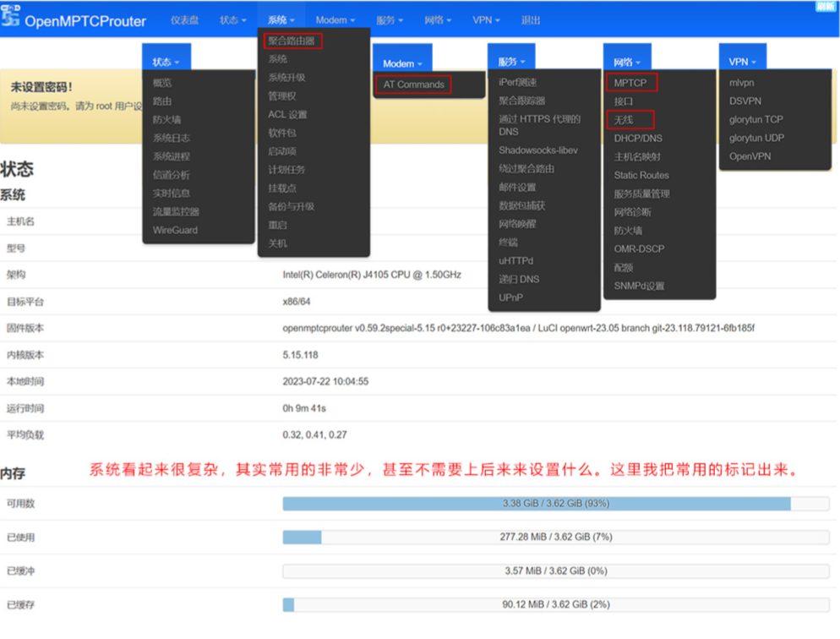Expand 网络 dropdown in top navigation bar
840x639 pixels.
(439, 20)
